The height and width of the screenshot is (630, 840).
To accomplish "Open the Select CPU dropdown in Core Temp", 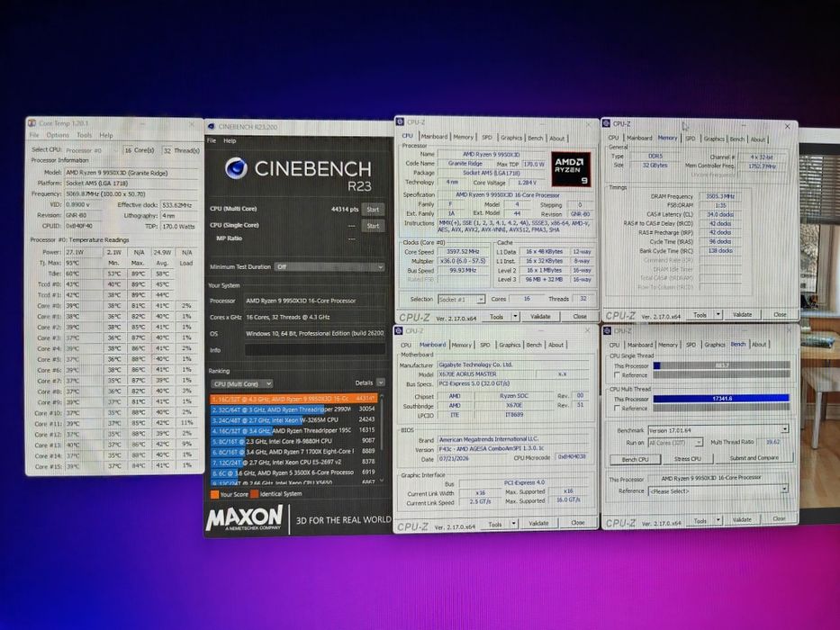I will (x=91, y=150).
